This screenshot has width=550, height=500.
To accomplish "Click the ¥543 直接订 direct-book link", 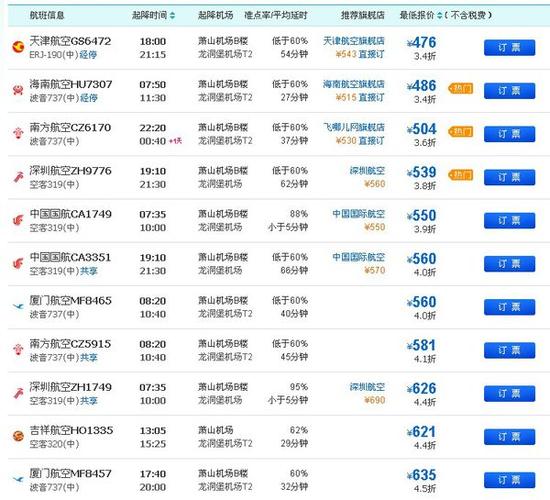I will [360, 54].
